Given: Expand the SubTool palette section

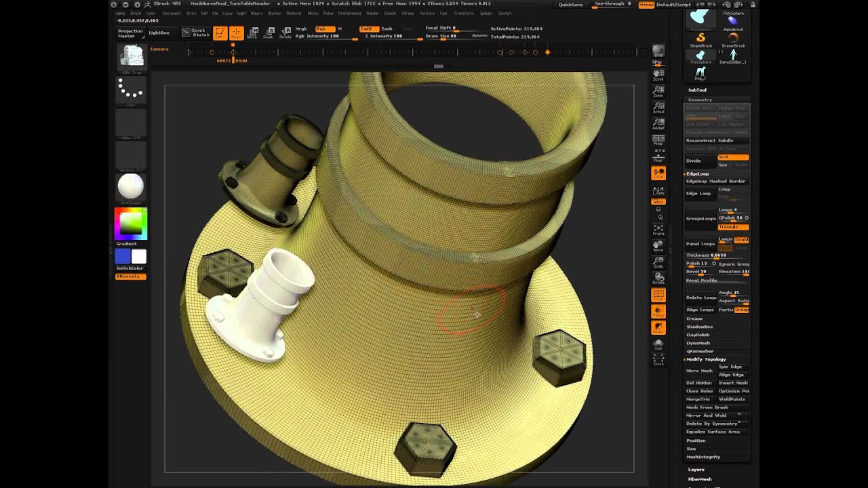Looking at the screenshot, I should pyautogui.click(x=697, y=90).
